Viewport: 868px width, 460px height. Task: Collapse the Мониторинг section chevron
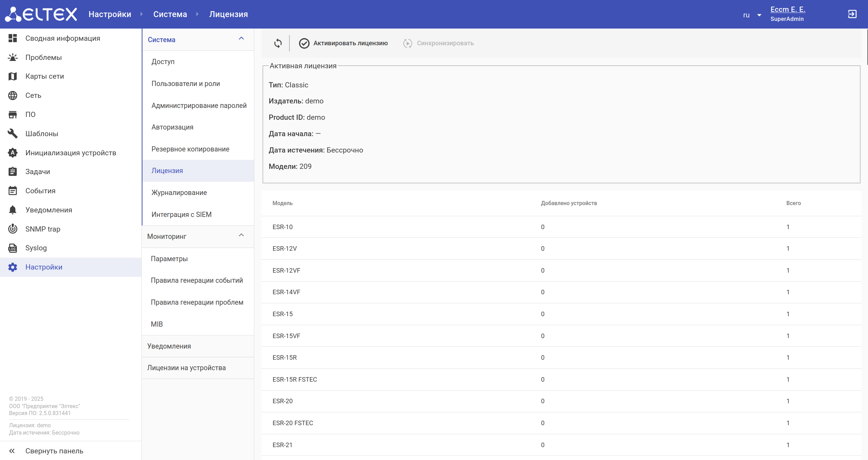coord(241,235)
